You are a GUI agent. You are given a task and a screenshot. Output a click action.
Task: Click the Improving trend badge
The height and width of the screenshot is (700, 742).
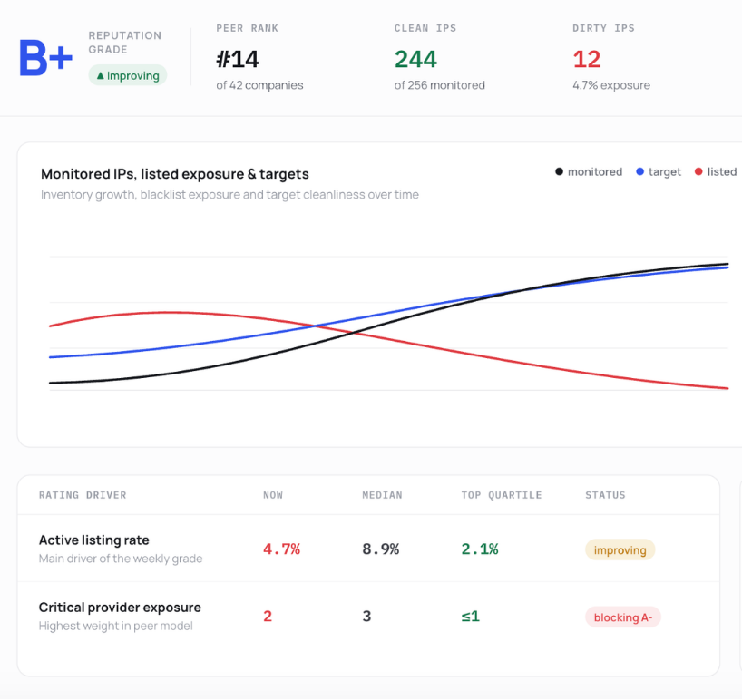128,75
